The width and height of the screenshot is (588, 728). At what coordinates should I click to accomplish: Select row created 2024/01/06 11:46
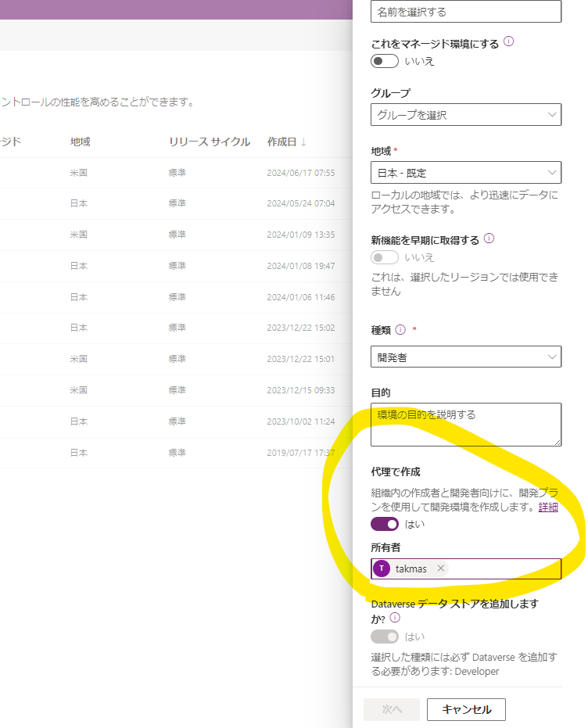click(x=177, y=297)
